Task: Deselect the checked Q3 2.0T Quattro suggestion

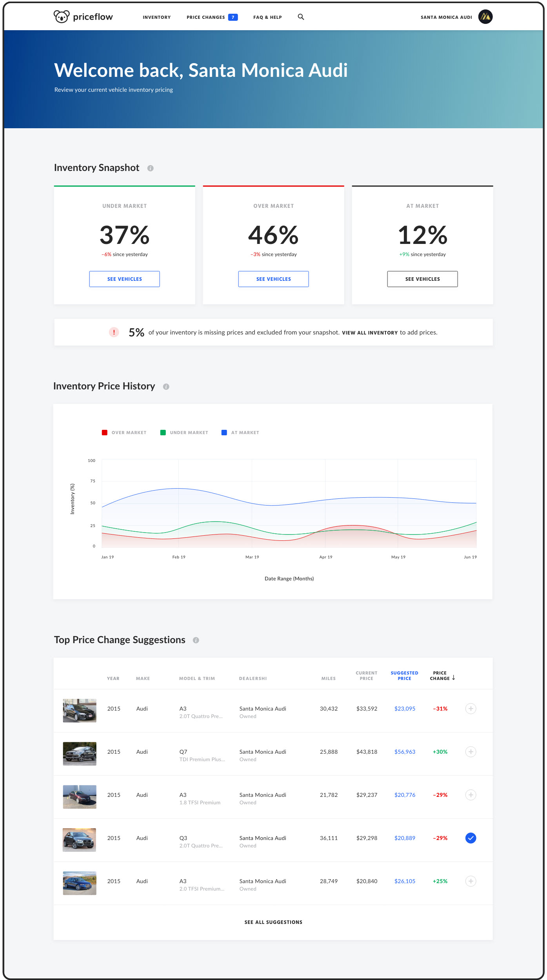Action: (x=471, y=838)
